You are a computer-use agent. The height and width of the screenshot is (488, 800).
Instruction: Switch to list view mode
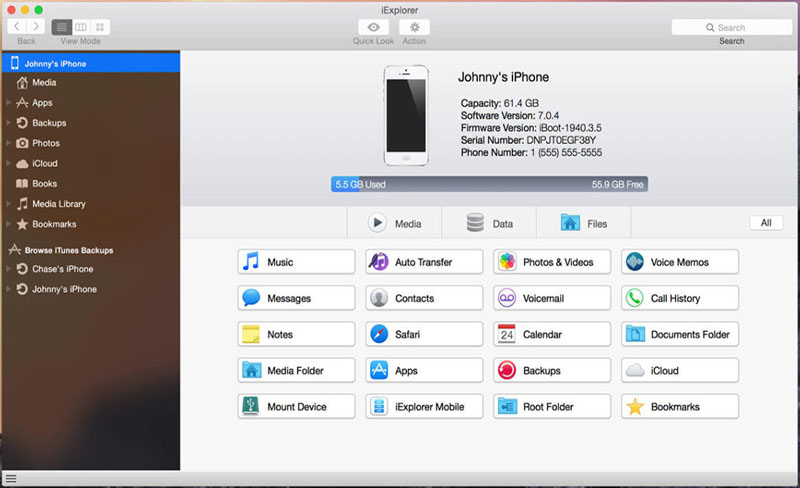62,27
